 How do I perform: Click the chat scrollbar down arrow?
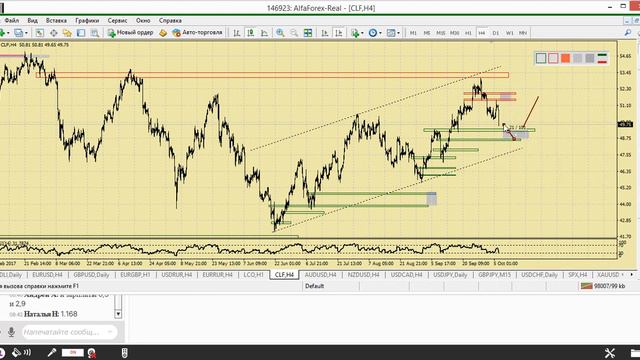click(x=118, y=314)
